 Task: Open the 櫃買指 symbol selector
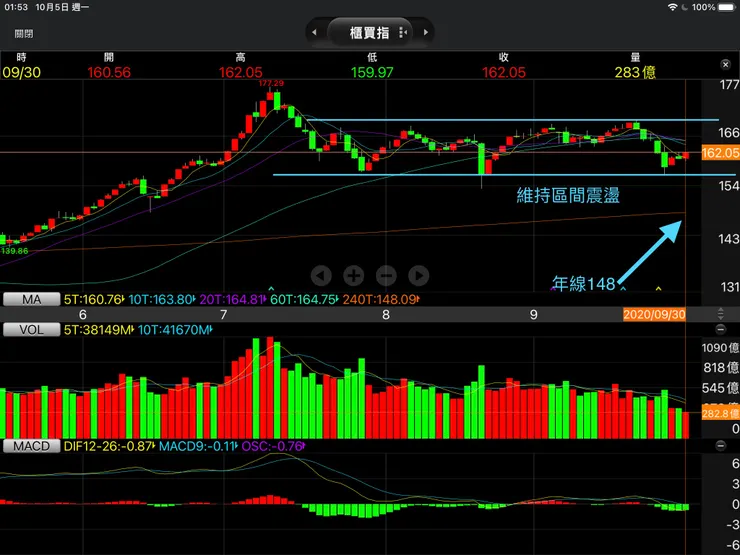[370, 33]
